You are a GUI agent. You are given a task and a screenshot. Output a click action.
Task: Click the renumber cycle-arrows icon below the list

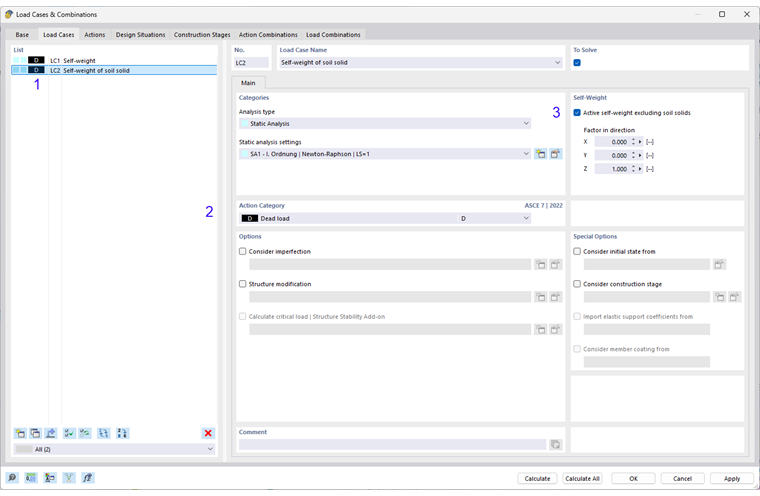click(x=103, y=433)
